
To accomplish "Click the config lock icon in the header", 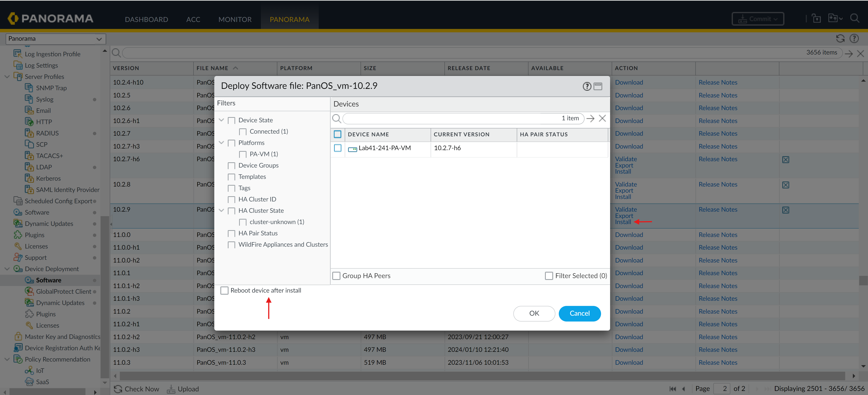I will [x=816, y=18].
